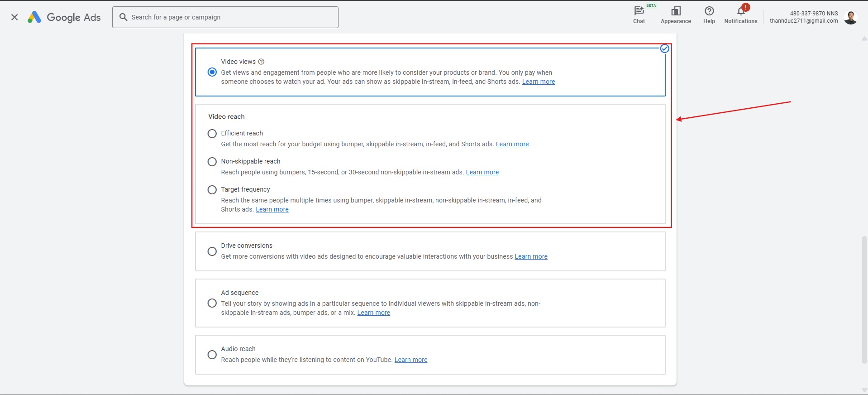Open Learn more link for Audio reach
Image resolution: width=868 pixels, height=395 pixels.
point(410,360)
